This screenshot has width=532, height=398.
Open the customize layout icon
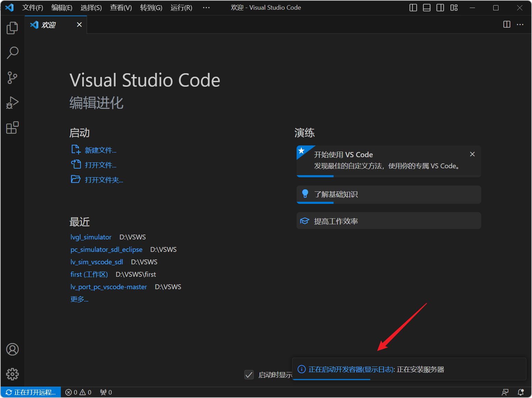tap(454, 8)
